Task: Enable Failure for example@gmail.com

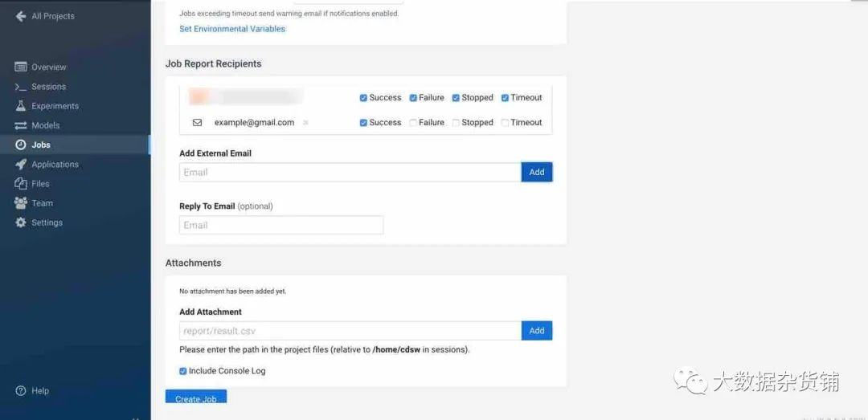Action: [x=413, y=123]
